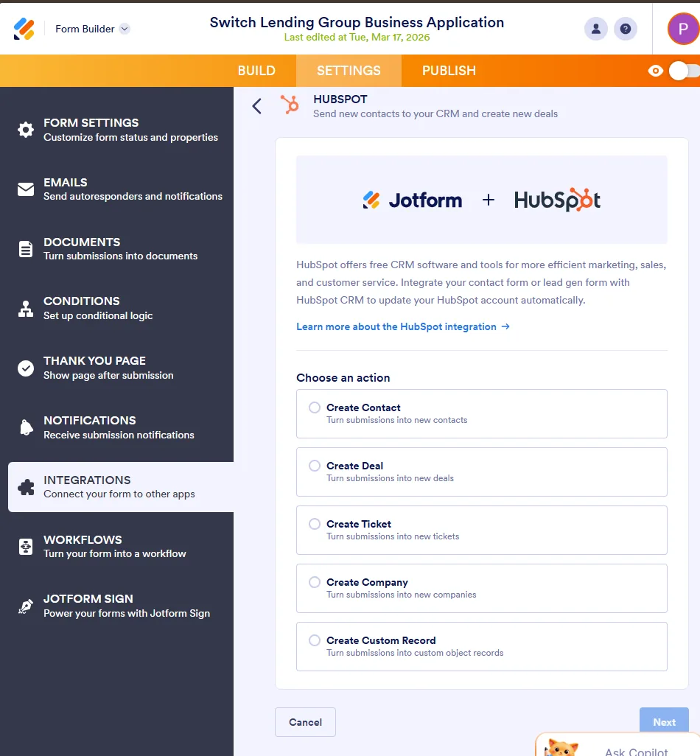
Task: Open the Ask Copilot chat widget
Action: pos(618,745)
